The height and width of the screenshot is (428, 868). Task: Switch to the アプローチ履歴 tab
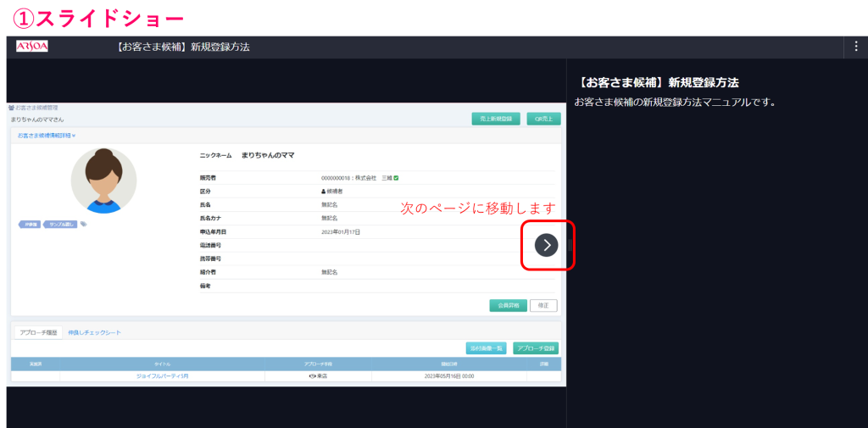(38, 333)
